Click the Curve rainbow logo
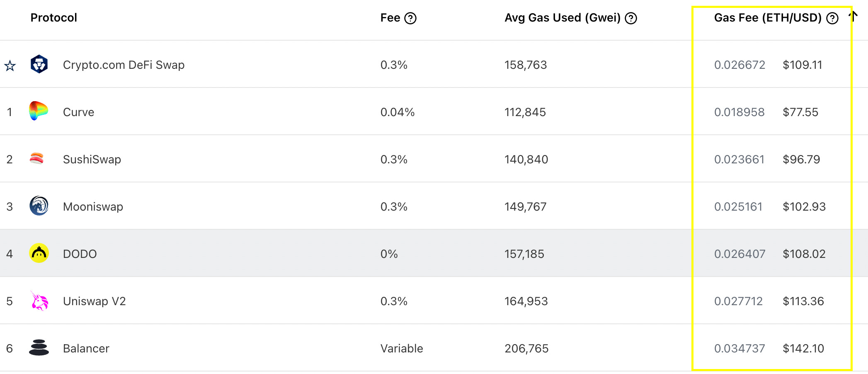The height and width of the screenshot is (374, 868). 39,111
